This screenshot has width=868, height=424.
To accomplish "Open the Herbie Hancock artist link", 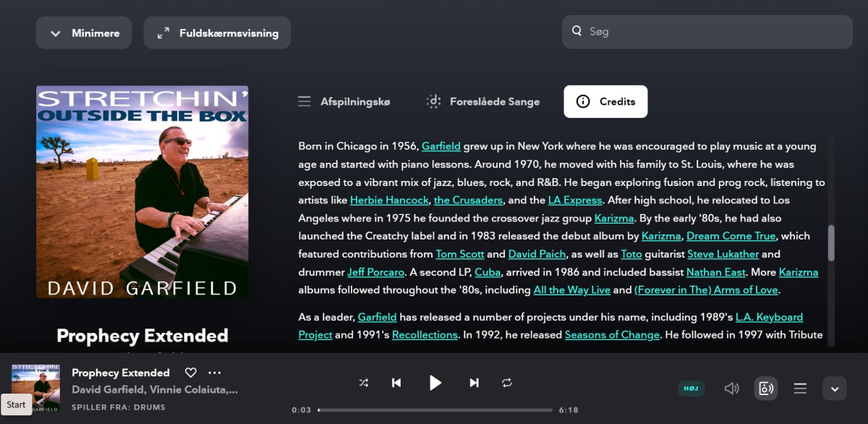I will point(390,200).
